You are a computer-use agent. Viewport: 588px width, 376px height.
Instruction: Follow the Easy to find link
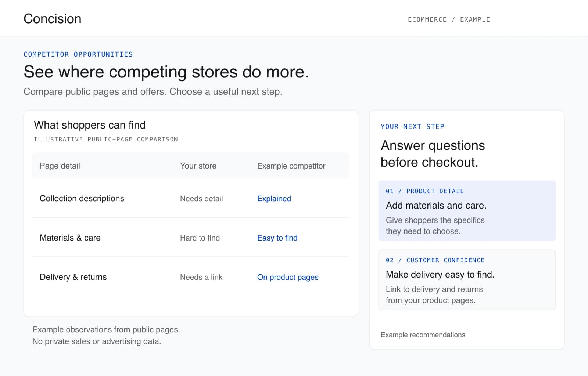pos(277,238)
